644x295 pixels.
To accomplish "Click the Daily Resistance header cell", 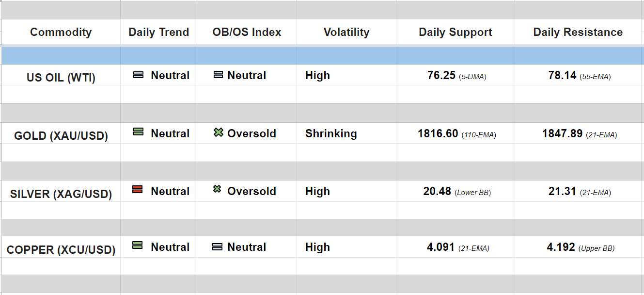I will (578, 32).
